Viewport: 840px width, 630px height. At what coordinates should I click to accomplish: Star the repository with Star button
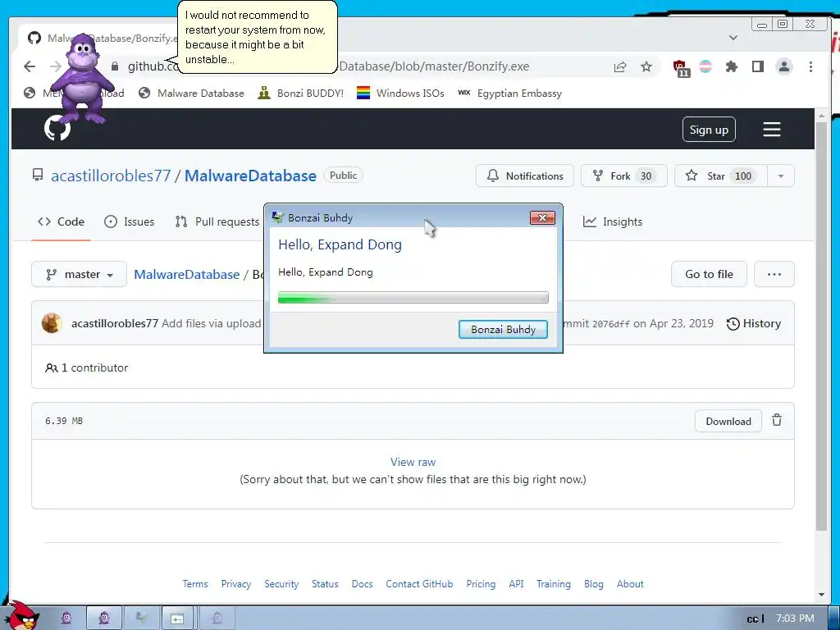pyautogui.click(x=721, y=176)
